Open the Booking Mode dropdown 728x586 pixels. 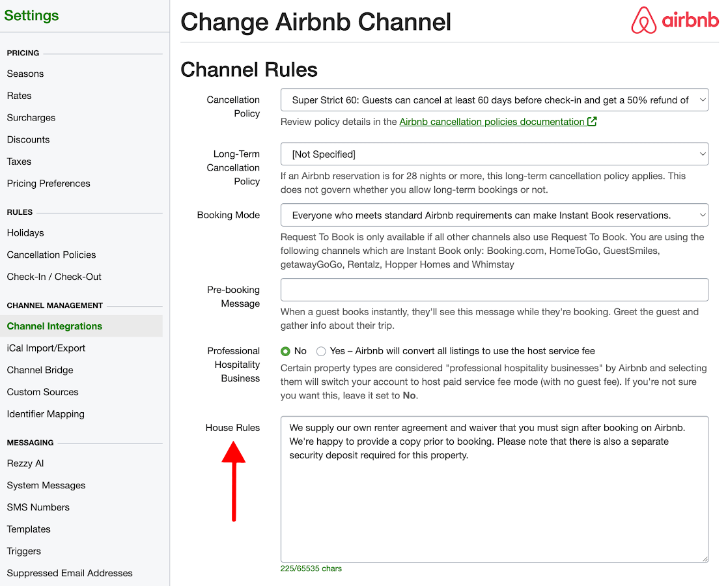click(x=494, y=215)
